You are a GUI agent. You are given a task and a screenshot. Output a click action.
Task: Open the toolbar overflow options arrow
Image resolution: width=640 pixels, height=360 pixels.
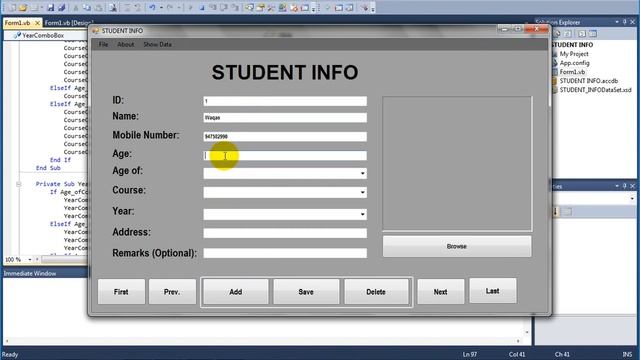coord(313,9)
